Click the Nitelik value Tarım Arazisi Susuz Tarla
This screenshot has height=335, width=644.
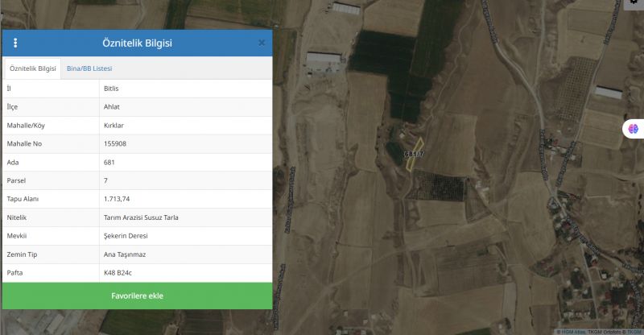(x=141, y=217)
